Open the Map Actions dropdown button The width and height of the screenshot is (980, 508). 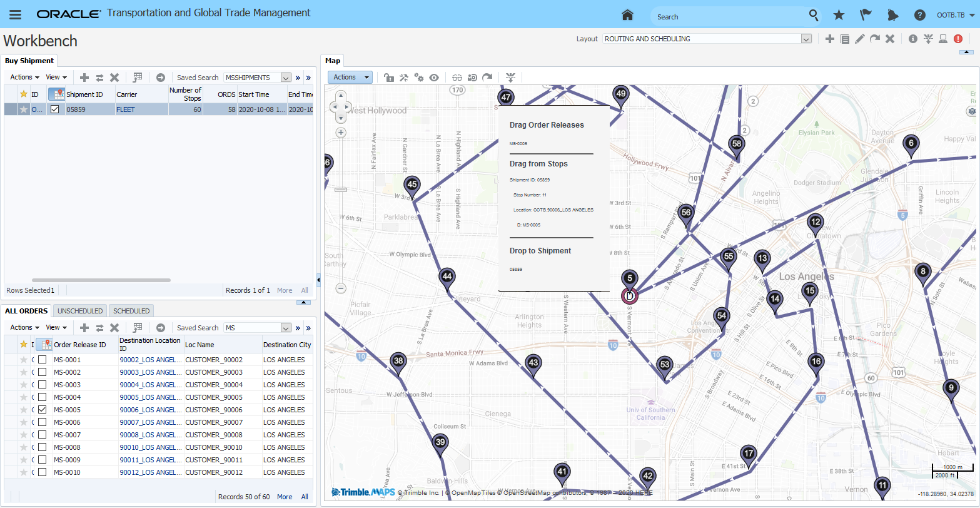click(x=350, y=78)
